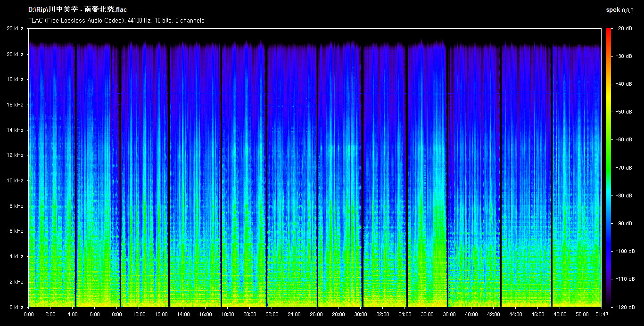Click the 44:00 time axis label
This screenshot has width=644, height=326.
pos(516,314)
